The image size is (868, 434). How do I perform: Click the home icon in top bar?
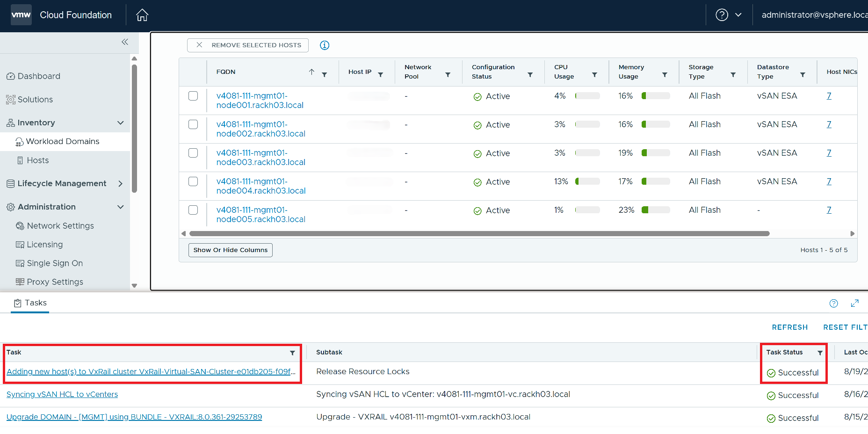[x=142, y=14]
